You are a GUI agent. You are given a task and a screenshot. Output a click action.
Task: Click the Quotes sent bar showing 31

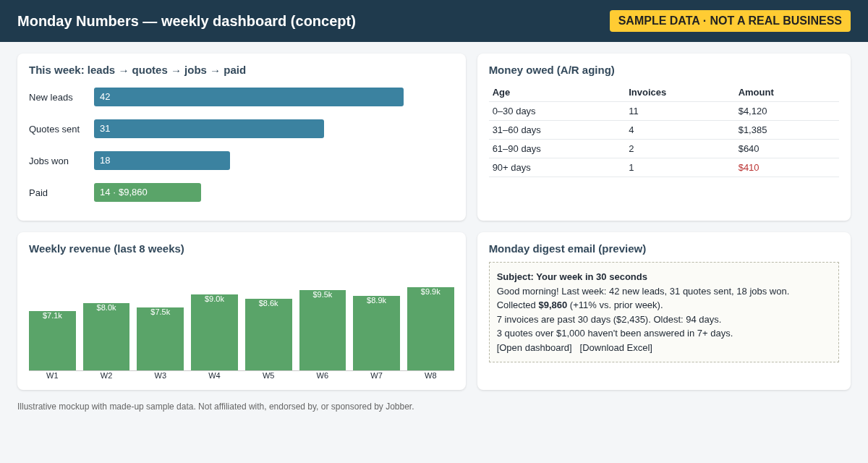click(x=209, y=129)
